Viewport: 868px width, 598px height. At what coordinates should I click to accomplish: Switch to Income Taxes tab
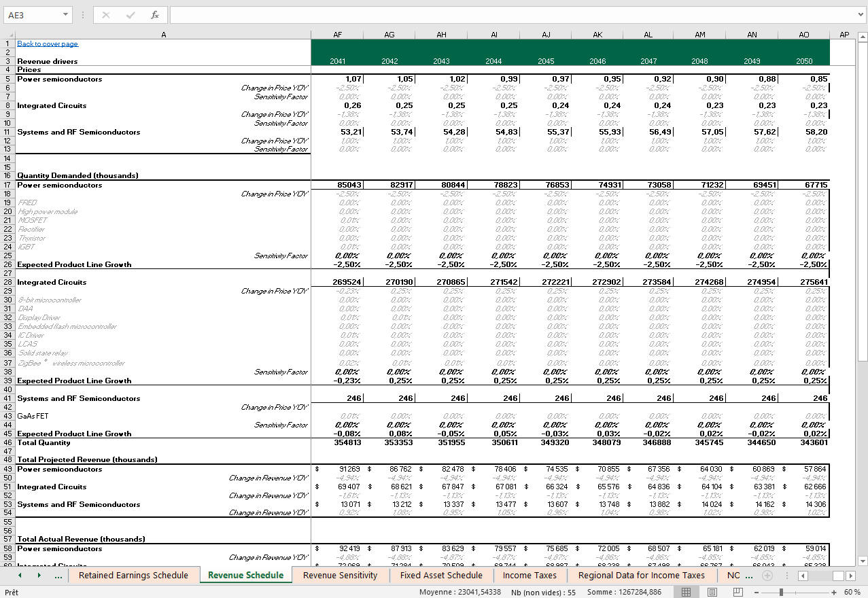point(530,576)
